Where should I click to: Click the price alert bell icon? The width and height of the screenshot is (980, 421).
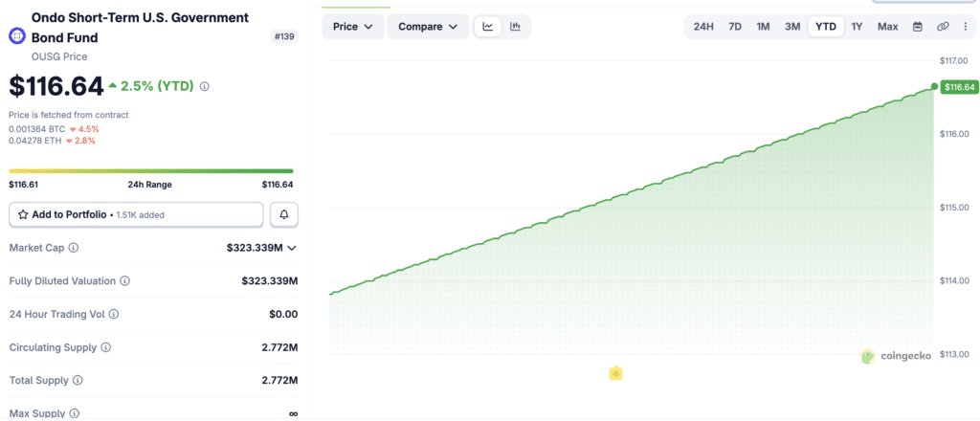[284, 215]
